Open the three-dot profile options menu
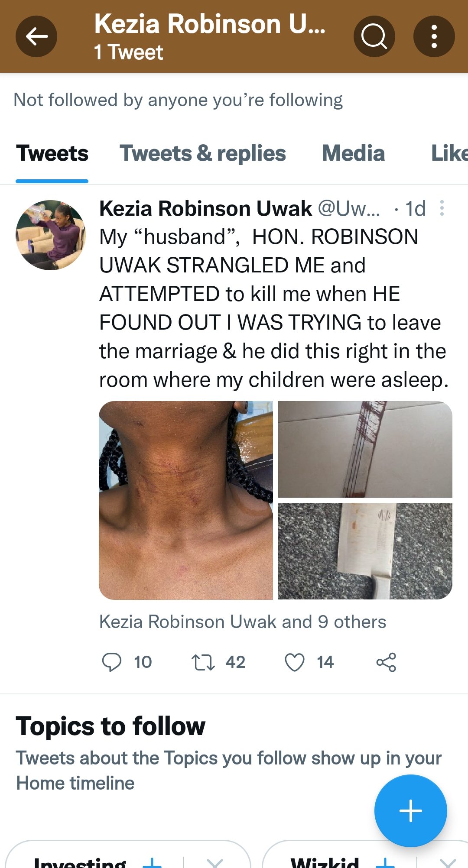The height and width of the screenshot is (868, 468). click(434, 36)
